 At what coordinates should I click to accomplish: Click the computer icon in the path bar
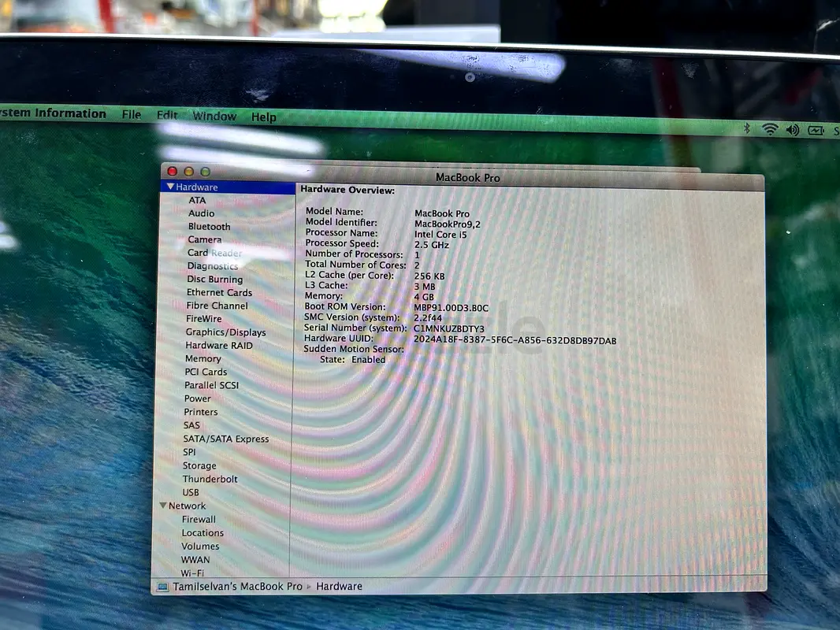point(162,587)
